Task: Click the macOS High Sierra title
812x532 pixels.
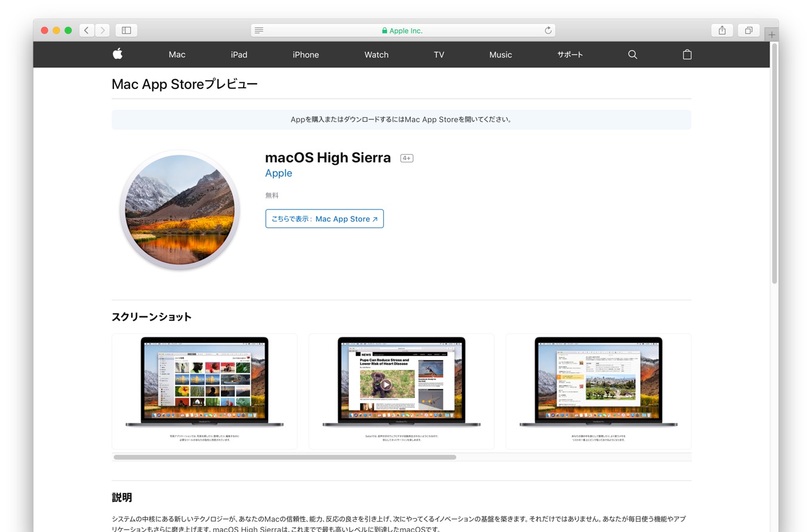Action: (x=328, y=158)
